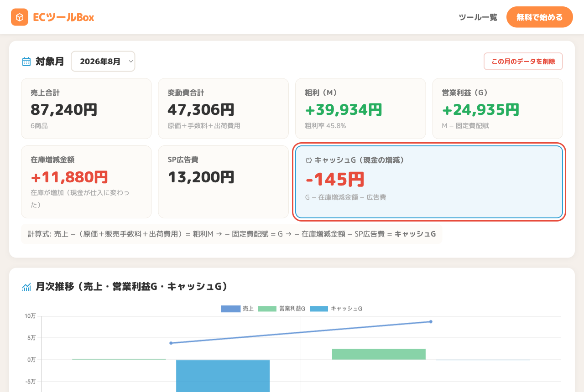584x392 pixels.
Task: Open the ツール一覧 navigation link
Action: (478, 17)
